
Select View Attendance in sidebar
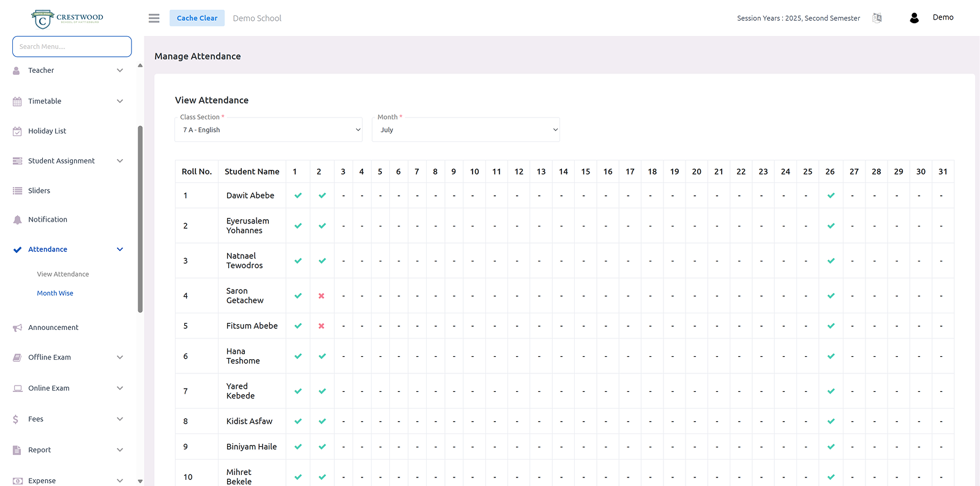point(63,274)
